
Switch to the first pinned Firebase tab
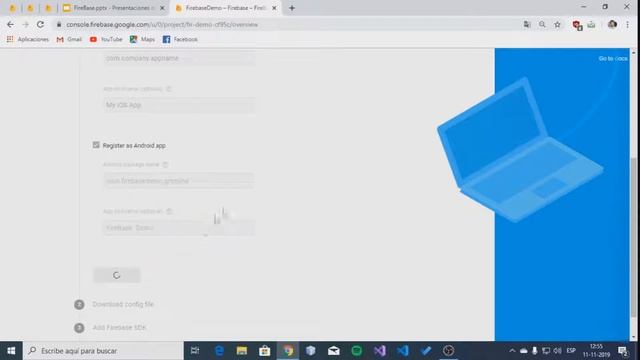(12, 8)
